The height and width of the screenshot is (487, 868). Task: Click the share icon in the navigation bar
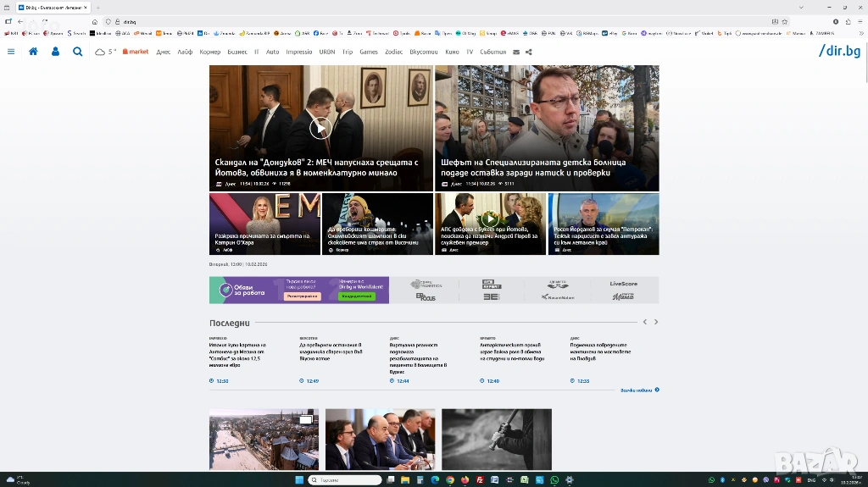click(529, 52)
